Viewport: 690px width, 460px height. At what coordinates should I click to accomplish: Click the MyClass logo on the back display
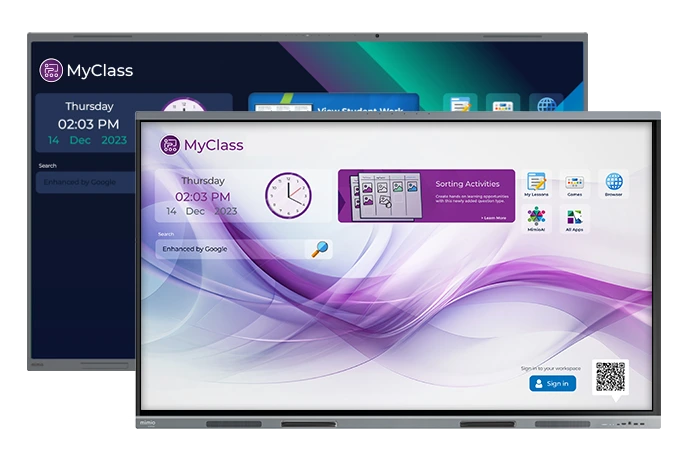(51, 70)
